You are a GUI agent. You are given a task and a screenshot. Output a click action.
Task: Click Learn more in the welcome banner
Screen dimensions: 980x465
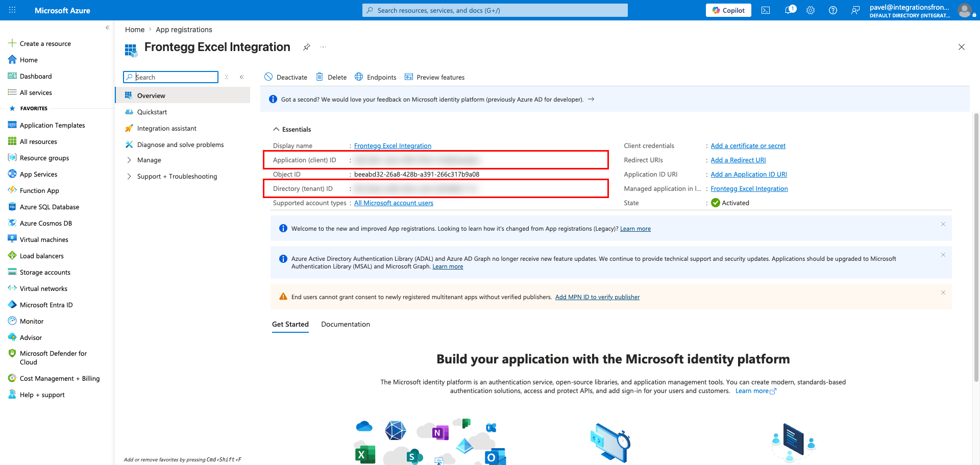pos(635,229)
